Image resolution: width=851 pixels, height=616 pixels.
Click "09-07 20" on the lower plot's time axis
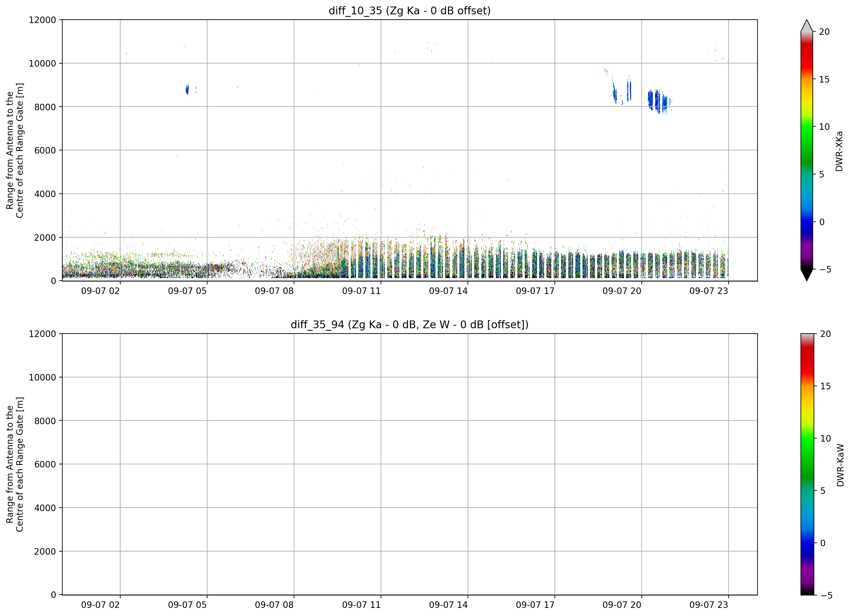622,605
